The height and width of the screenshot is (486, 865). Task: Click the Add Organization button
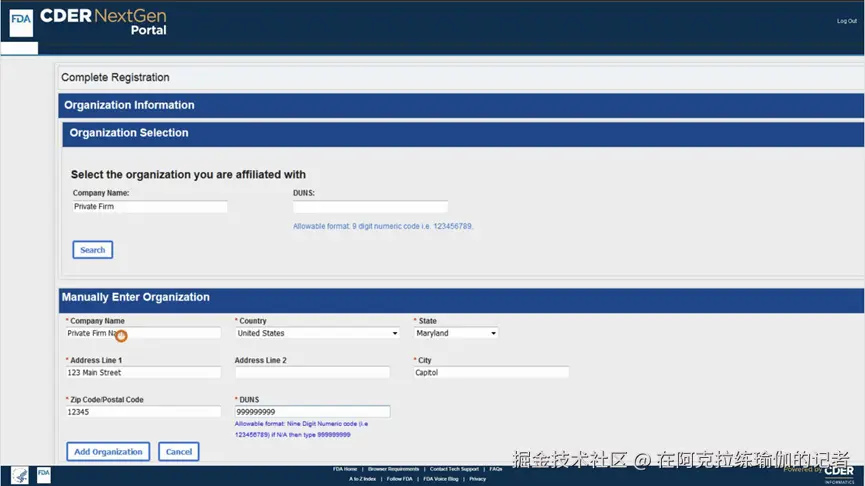(x=108, y=452)
